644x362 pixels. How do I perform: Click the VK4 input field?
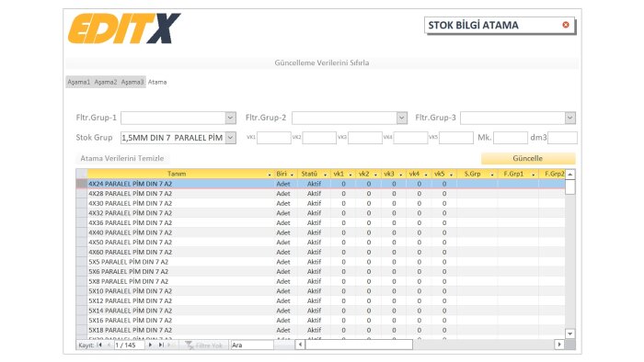click(410, 138)
